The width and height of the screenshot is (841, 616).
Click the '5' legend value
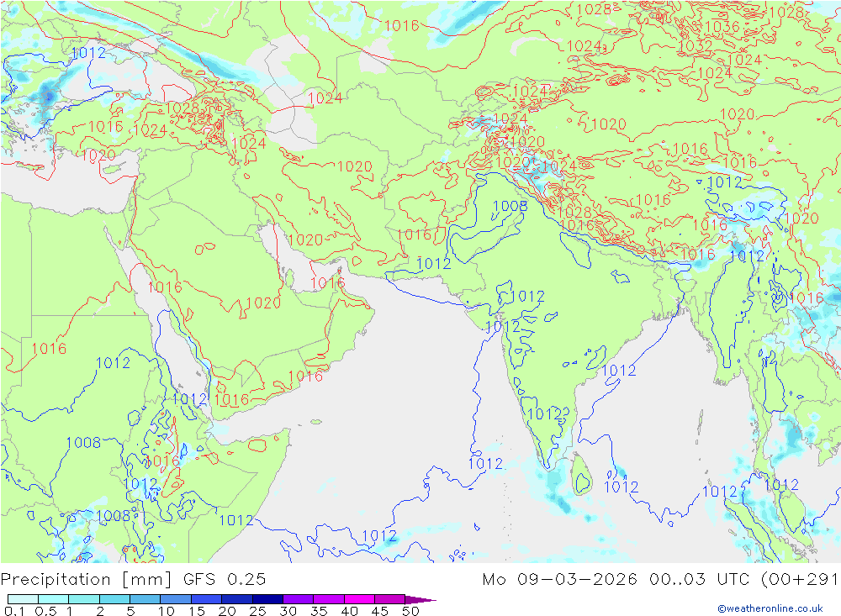[130, 611]
